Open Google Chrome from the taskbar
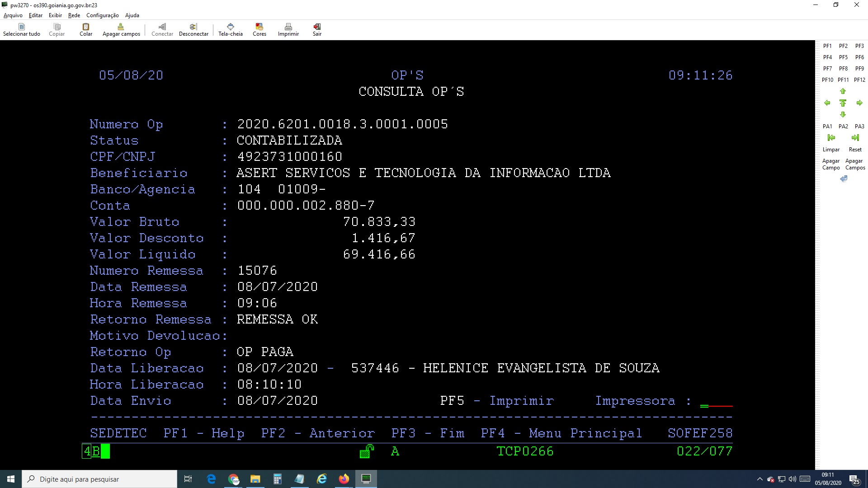The width and height of the screenshot is (868, 488). (x=233, y=479)
